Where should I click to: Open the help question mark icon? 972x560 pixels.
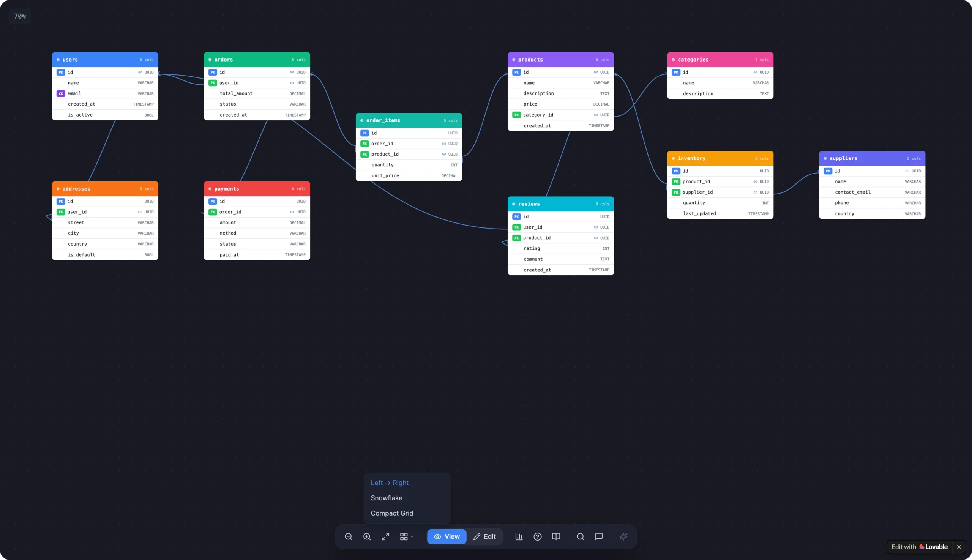tap(537, 536)
